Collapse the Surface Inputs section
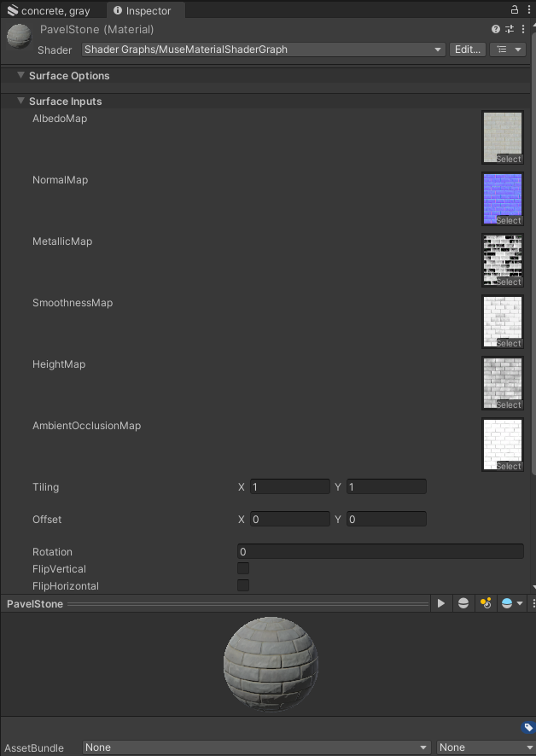The width and height of the screenshot is (536, 756). [20, 101]
